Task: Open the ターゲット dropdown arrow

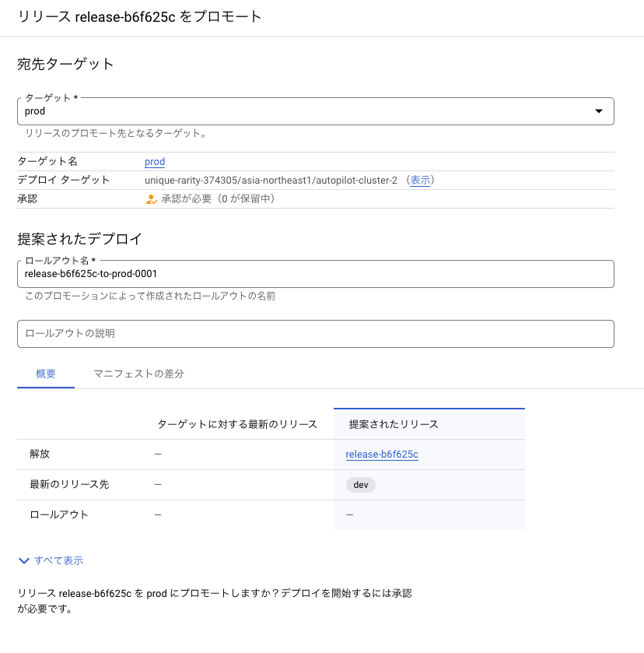Action: tap(599, 111)
